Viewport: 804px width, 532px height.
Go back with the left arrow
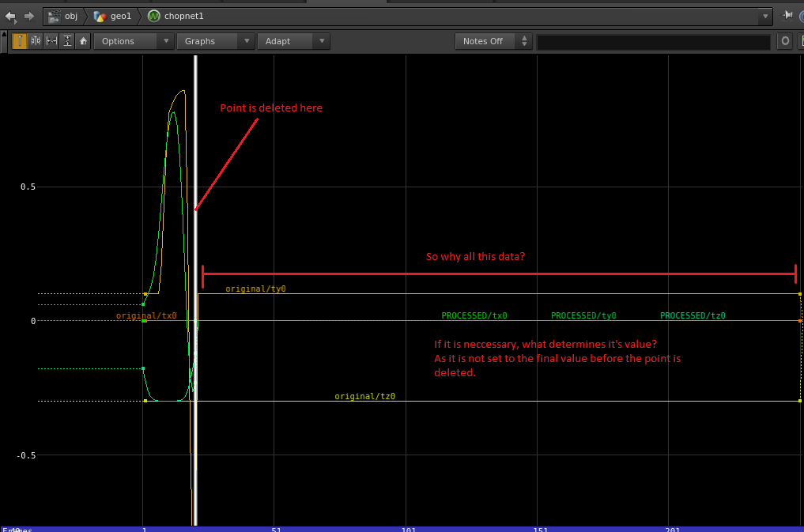coord(10,17)
